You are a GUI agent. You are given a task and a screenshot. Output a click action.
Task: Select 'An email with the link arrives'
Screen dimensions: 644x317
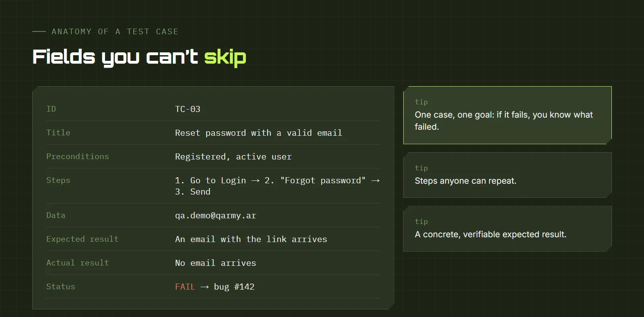pos(251,239)
